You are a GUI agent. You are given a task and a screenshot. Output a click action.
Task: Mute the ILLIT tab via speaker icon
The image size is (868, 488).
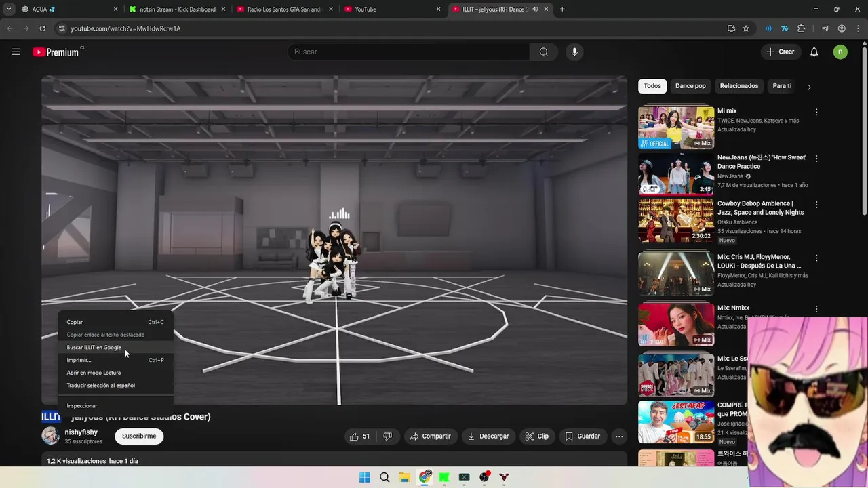coord(535,9)
